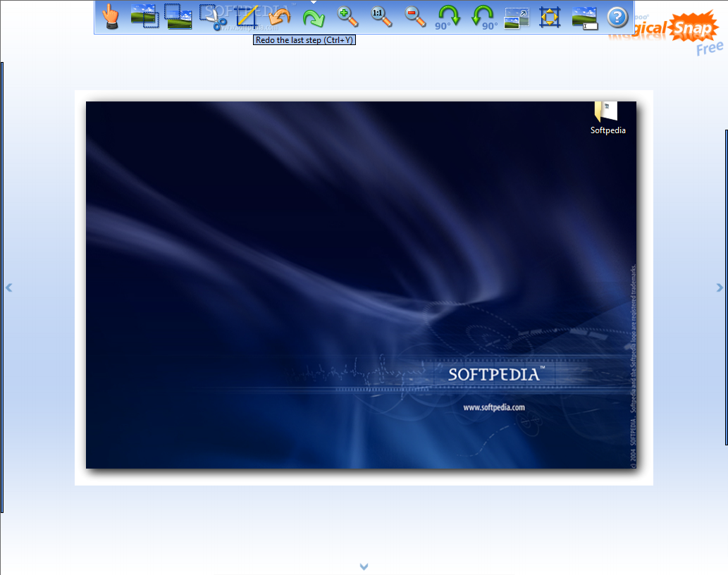The height and width of the screenshot is (575, 728).
Task: Click the captured Softpedia desktop image
Action: coord(362,285)
